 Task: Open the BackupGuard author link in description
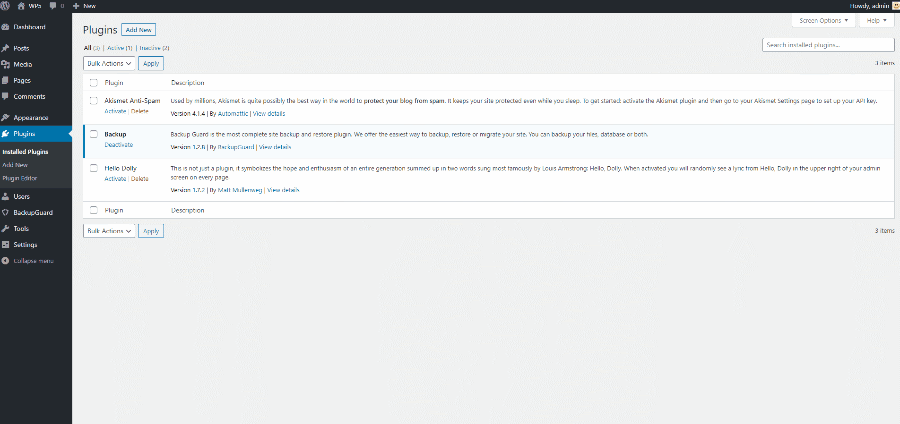(x=235, y=147)
